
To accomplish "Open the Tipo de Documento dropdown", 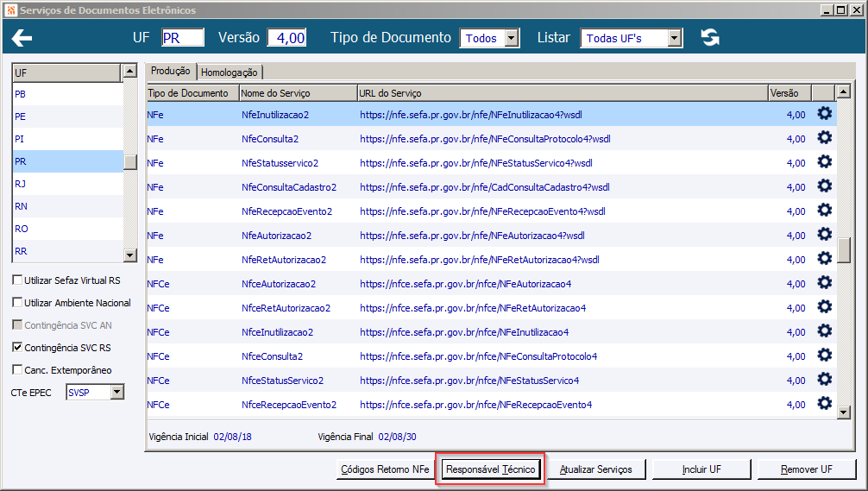I will pyautogui.click(x=512, y=38).
